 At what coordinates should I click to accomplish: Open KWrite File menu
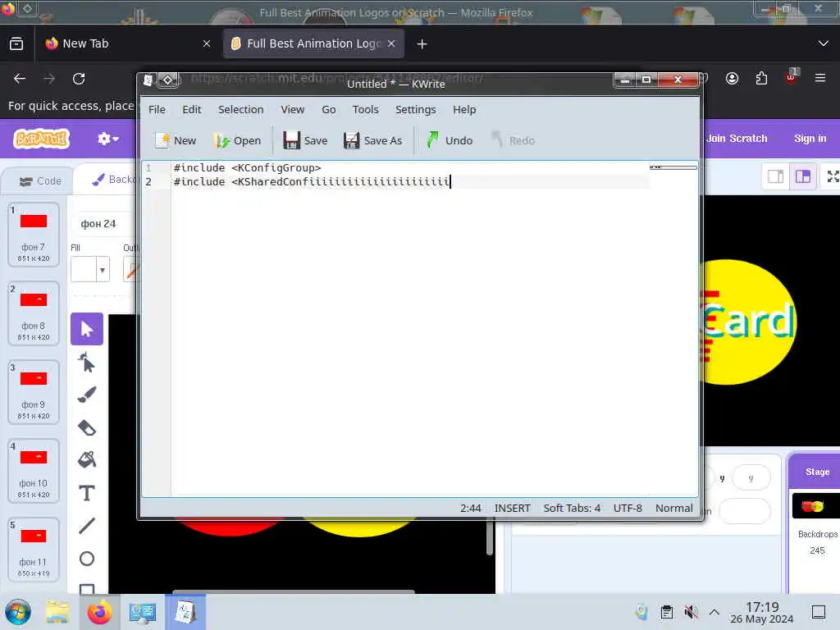pos(157,109)
